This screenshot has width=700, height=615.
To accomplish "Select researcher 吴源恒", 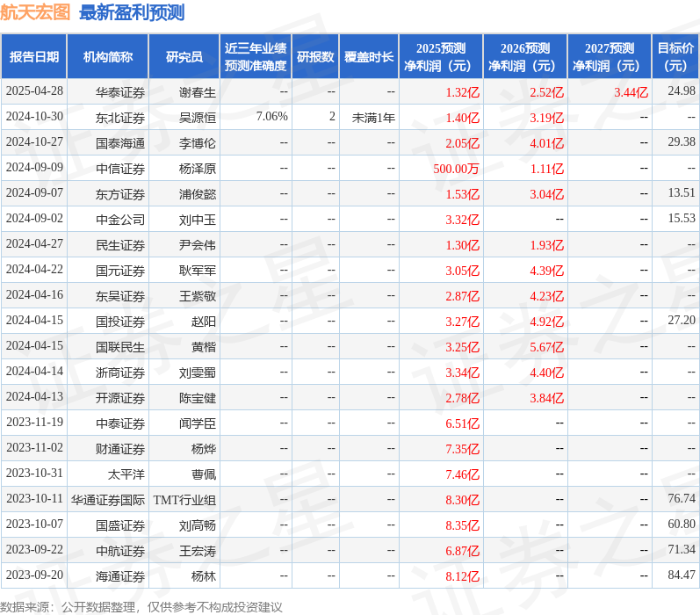I will tap(198, 118).
